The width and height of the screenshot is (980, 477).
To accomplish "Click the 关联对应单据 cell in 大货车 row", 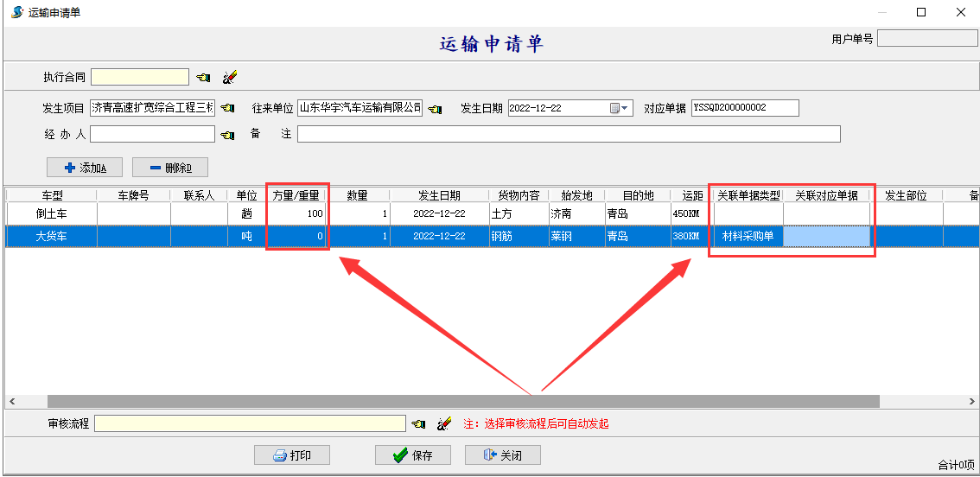I will tap(826, 236).
